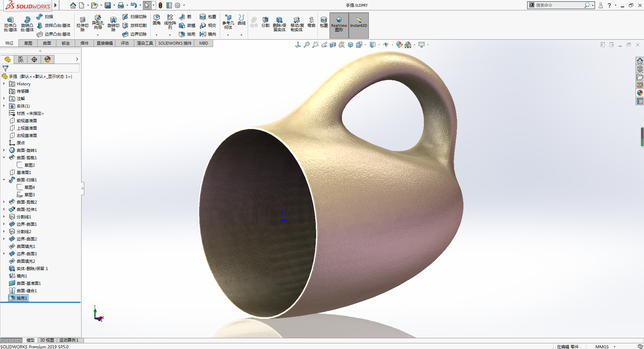Viewport: 644px width, 349px height.
Task: Switch to the DisplayManager tab
Action: point(48,59)
